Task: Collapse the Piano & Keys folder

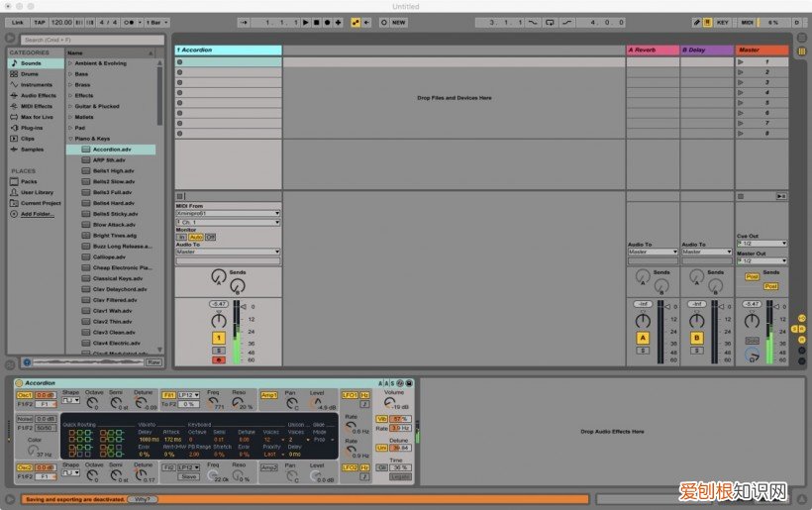Action: (x=70, y=139)
